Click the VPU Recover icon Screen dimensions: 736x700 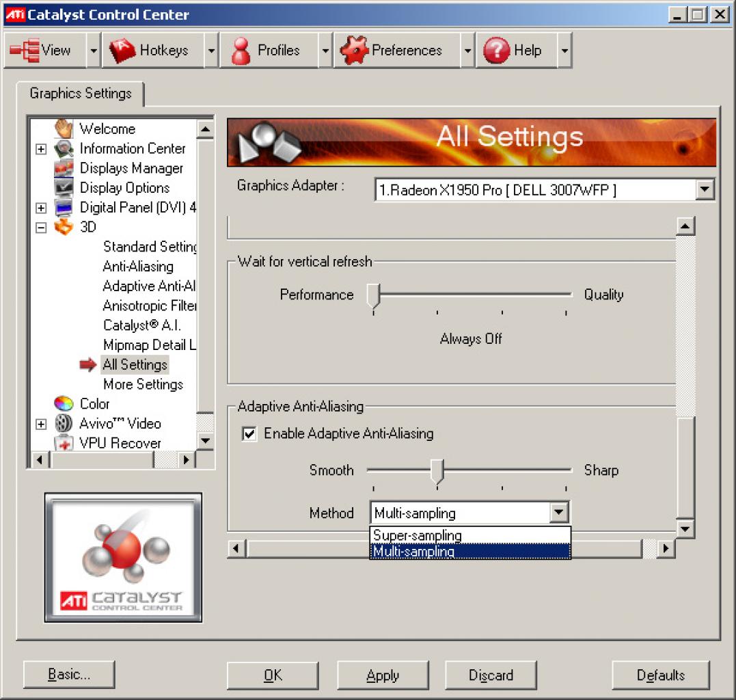(x=64, y=443)
